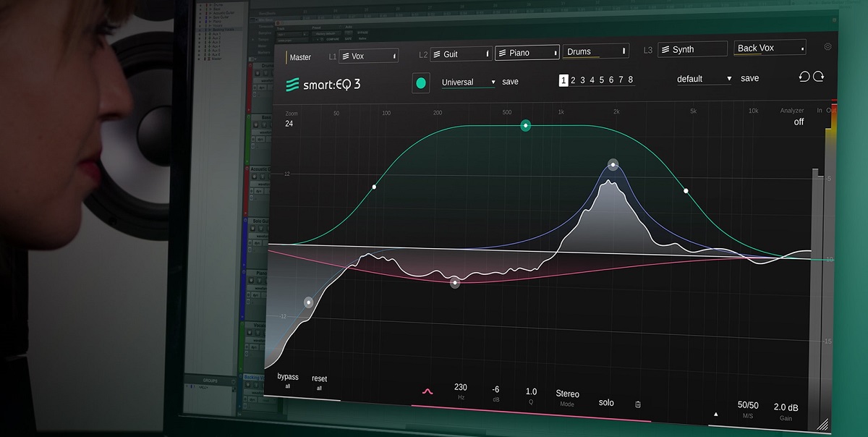Screen dimensions: 868x437
Task: Select the purple peak band node
Action: click(x=613, y=164)
